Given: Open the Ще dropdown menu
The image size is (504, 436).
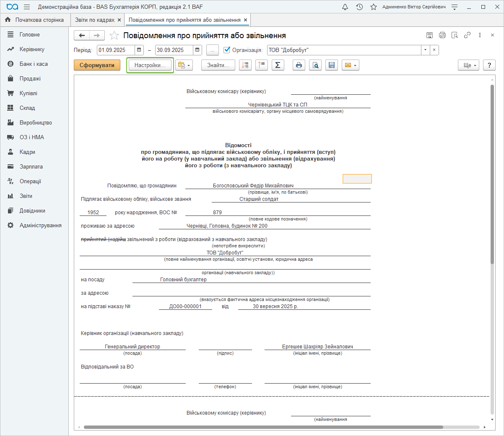Looking at the screenshot, I should click(468, 65).
